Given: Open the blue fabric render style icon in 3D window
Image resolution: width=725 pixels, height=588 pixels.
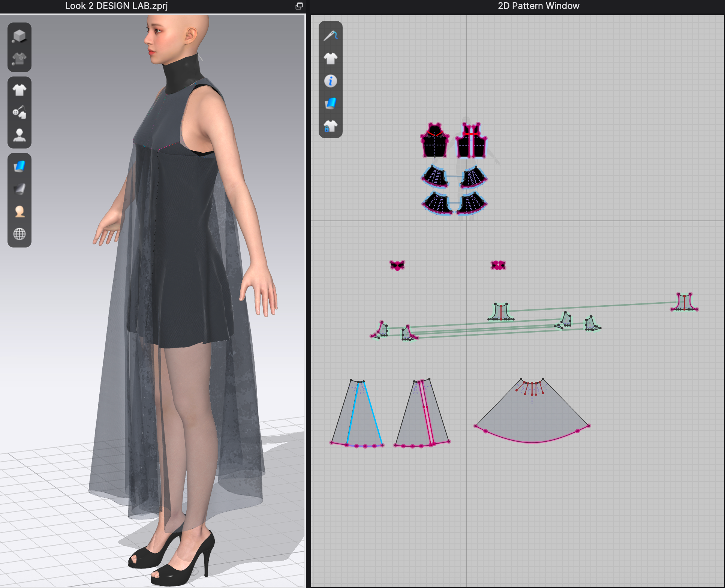Looking at the screenshot, I should (x=19, y=166).
